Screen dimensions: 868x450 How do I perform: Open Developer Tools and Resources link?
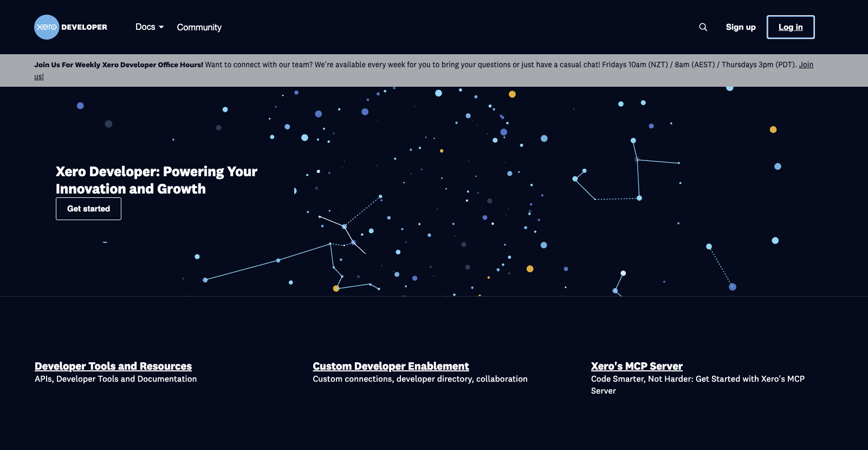point(113,366)
